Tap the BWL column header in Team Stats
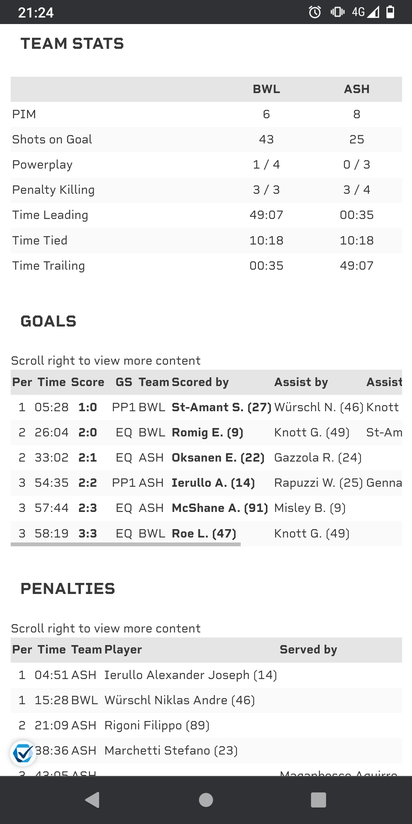 click(266, 89)
